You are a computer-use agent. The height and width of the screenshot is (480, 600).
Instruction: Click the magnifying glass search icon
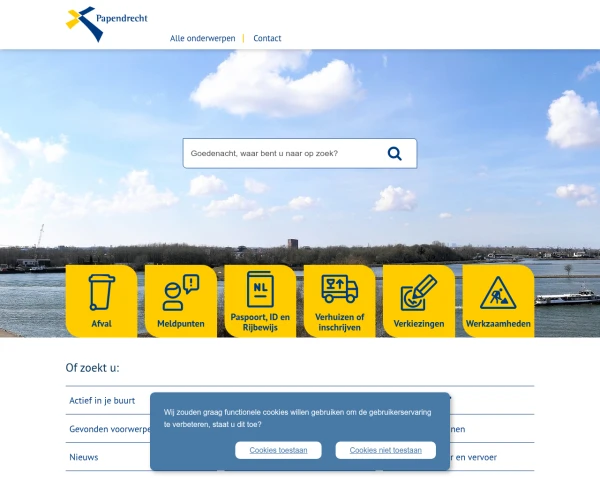coord(395,153)
